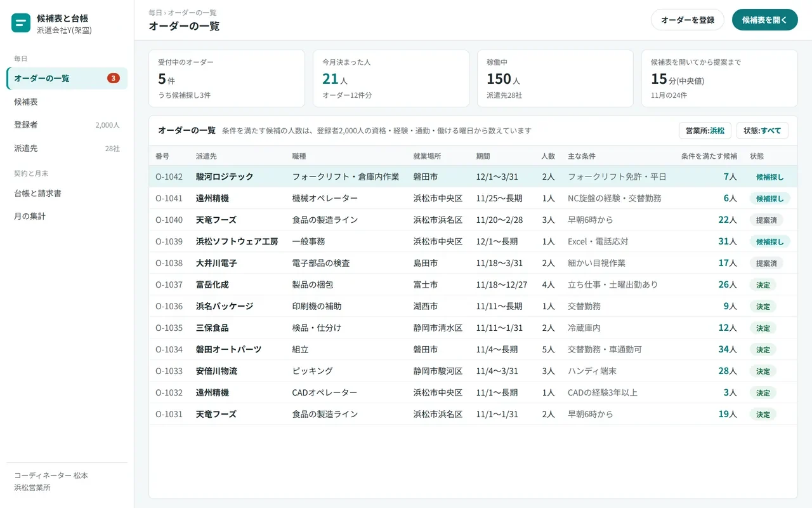Select the 受付中のオーダー summary card
The image size is (812, 508).
[x=226, y=79]
